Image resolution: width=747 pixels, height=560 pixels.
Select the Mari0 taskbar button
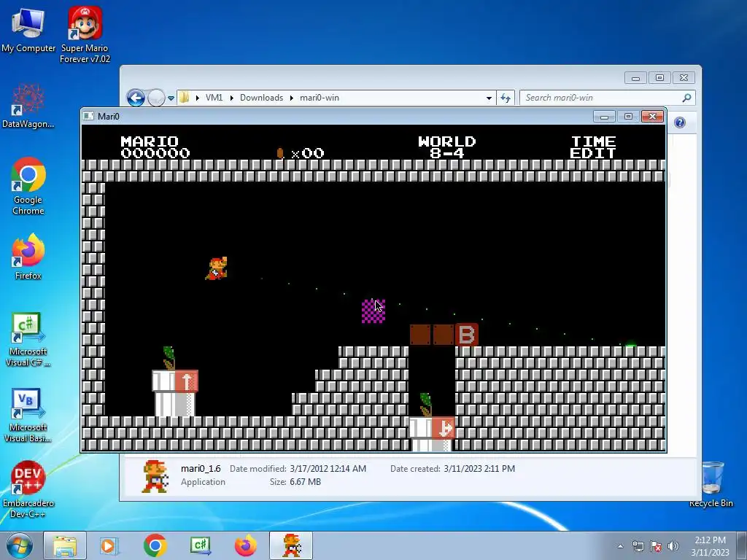(x=292, y=545)
